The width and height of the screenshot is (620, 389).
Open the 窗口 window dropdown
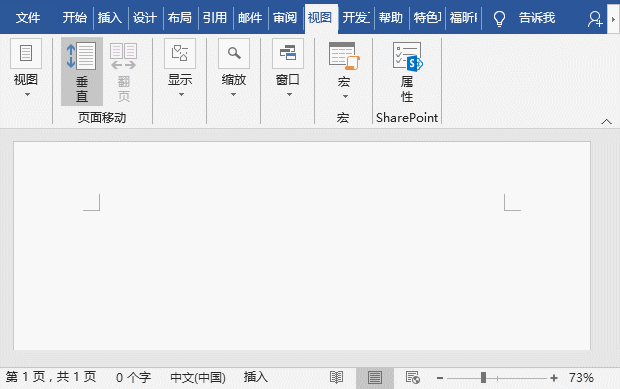click(288, 68)
